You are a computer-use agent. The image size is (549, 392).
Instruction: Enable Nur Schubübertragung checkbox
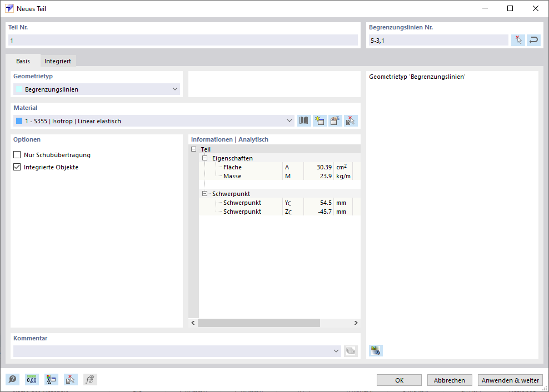(17, 155)
